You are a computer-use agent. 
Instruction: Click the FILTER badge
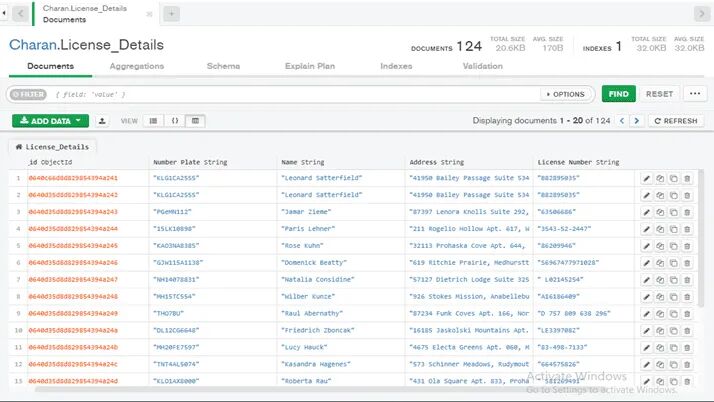(x=28, y=94)
